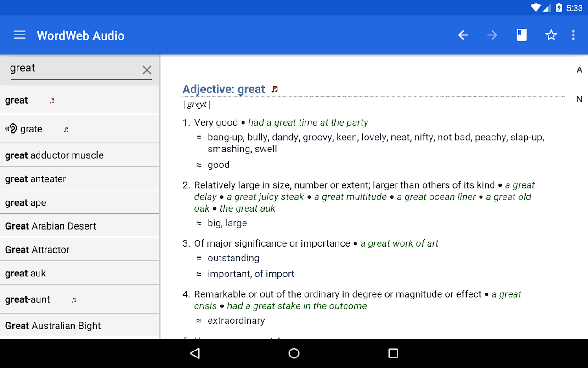Tap the Android back button

click(195, 353)
